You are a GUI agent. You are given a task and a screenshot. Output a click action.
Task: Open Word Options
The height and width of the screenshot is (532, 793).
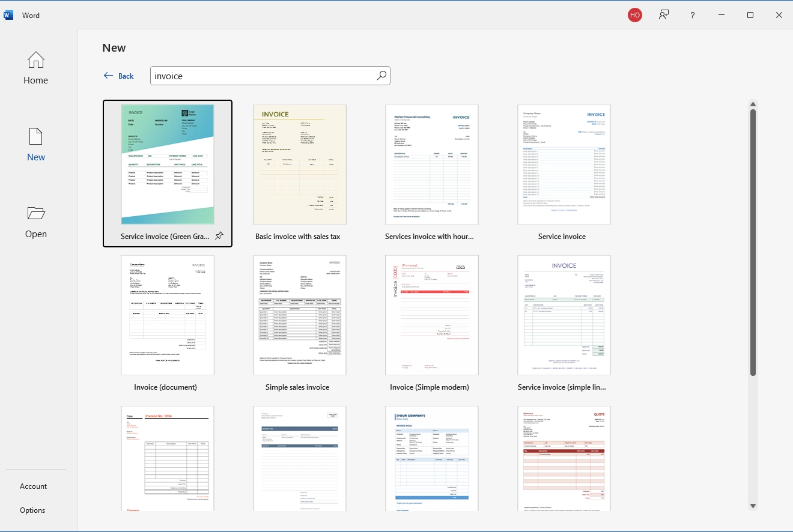32,510
